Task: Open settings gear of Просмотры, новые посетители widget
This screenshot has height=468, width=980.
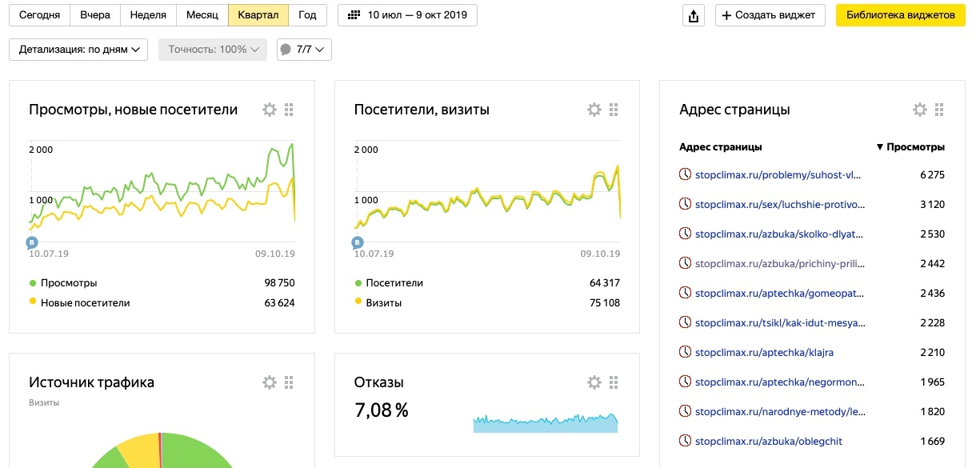Action: [270, 110]
